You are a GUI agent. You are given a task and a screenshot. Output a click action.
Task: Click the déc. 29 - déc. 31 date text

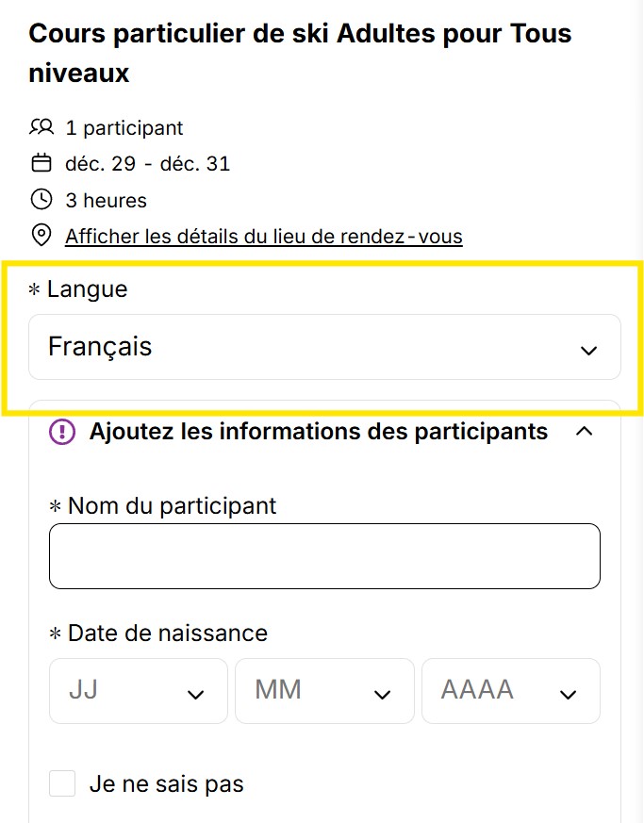[x=146, y=163]
